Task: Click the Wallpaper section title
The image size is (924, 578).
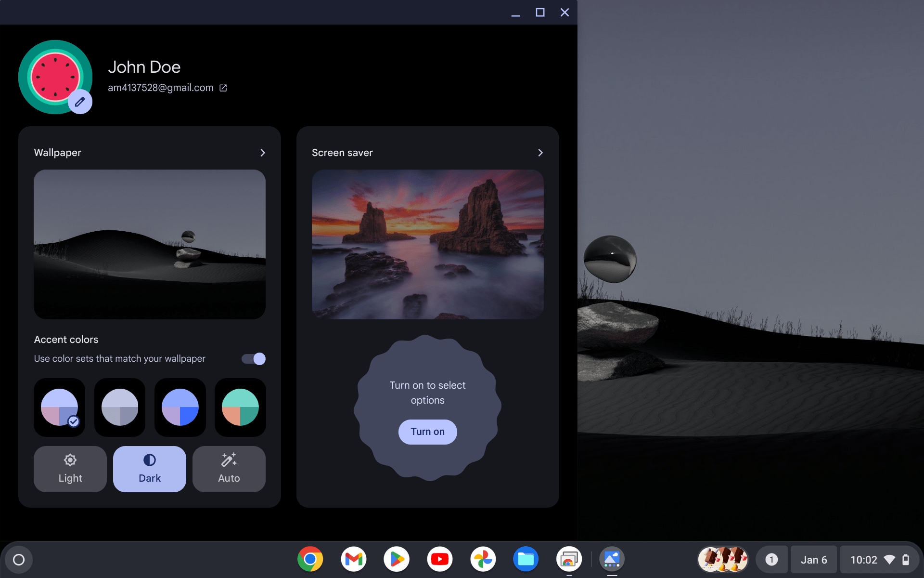Action: click(x=58, y=153)
